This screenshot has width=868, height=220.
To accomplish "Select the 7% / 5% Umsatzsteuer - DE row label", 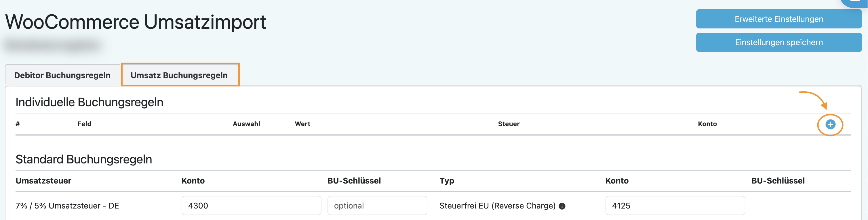I will (67, 206).
